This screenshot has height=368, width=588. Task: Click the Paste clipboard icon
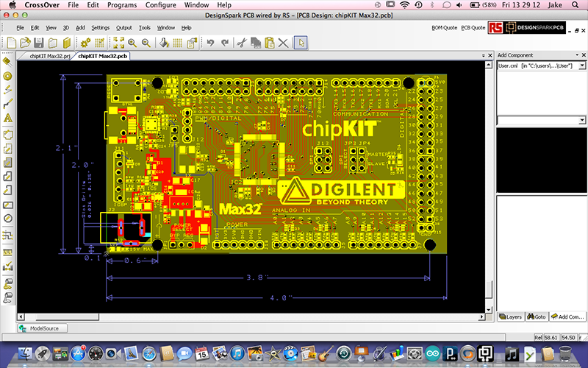coord(270,43)
